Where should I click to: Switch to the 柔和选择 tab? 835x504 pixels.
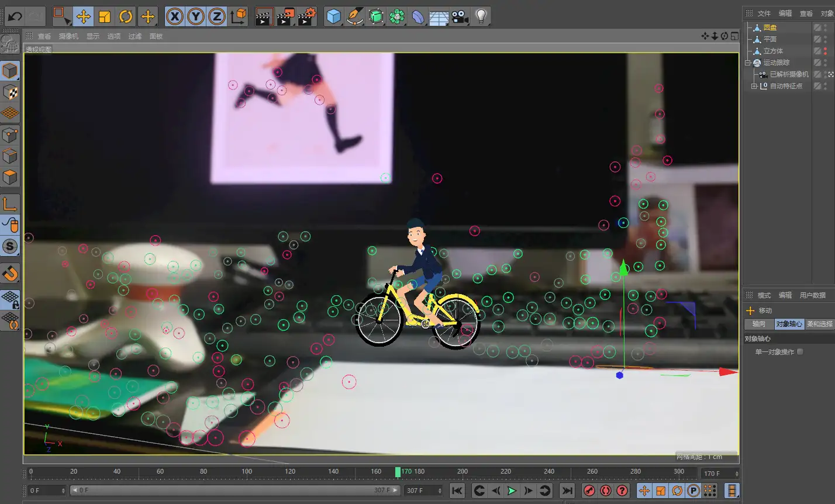coord(819,324)
